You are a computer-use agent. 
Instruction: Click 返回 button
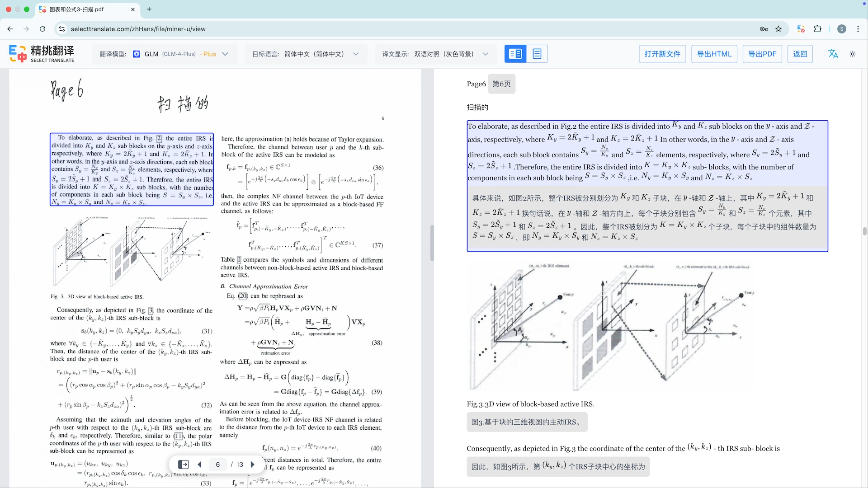(800, 54)
